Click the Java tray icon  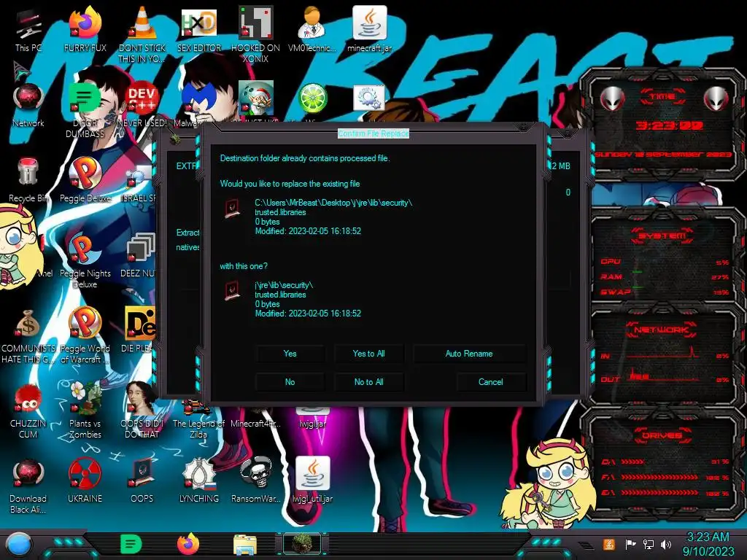pos(609,544)
